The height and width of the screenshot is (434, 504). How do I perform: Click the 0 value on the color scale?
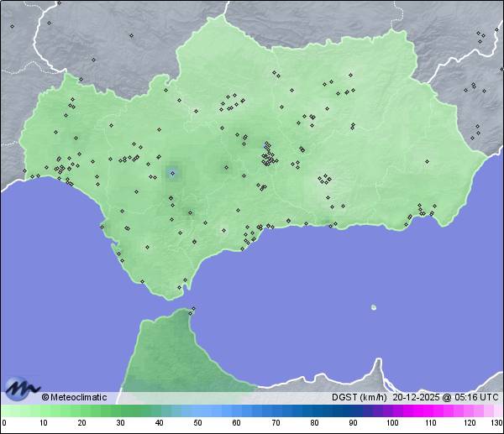tap(4, 422)
